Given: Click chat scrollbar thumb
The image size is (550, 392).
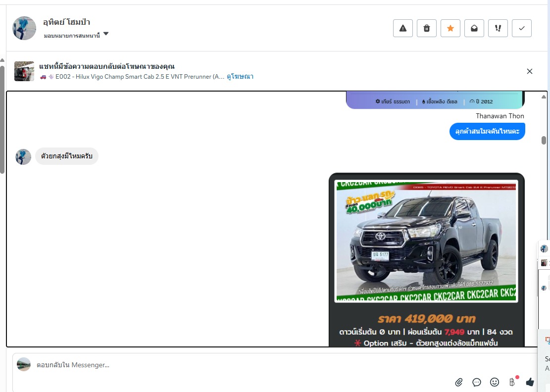Looking at the screenshot, I should pos(544,140).
